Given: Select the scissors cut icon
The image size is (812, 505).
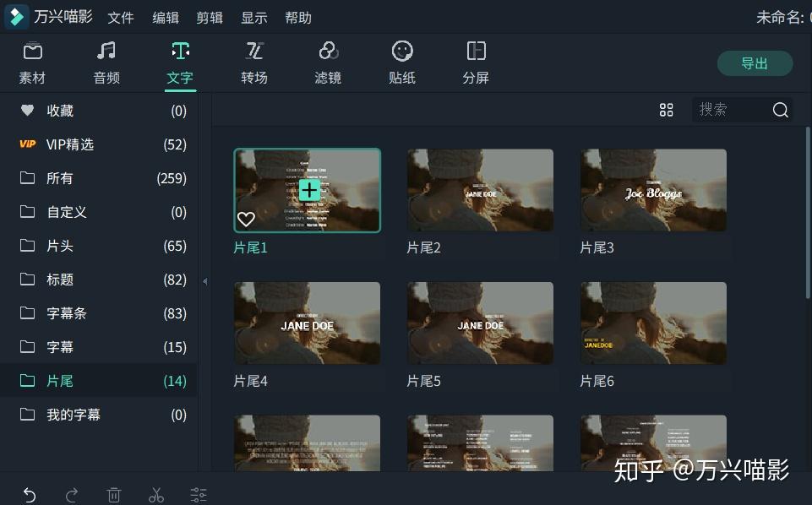Looking at the screenshot, I should click(156, 495).
